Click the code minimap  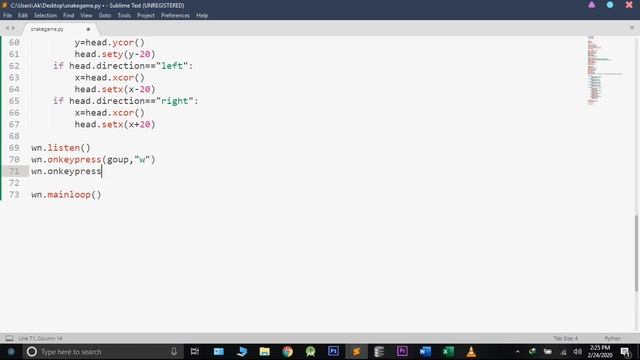[x=604, y=70]
